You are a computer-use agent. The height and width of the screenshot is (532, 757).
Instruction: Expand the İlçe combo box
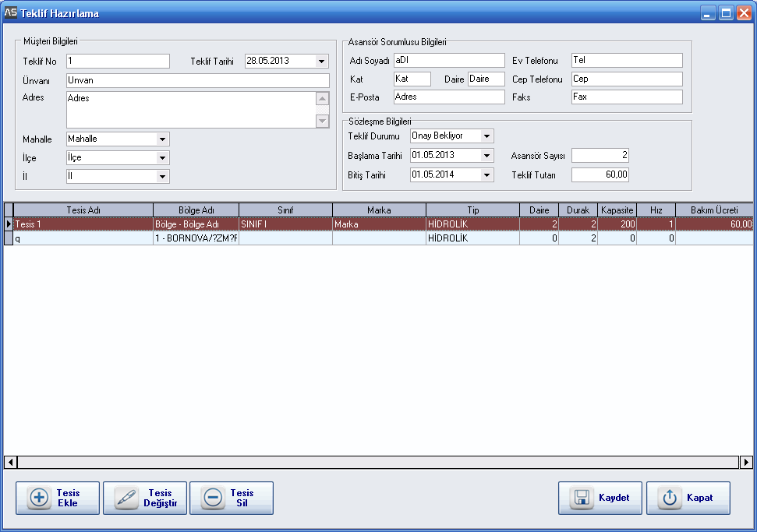(163, 157)
